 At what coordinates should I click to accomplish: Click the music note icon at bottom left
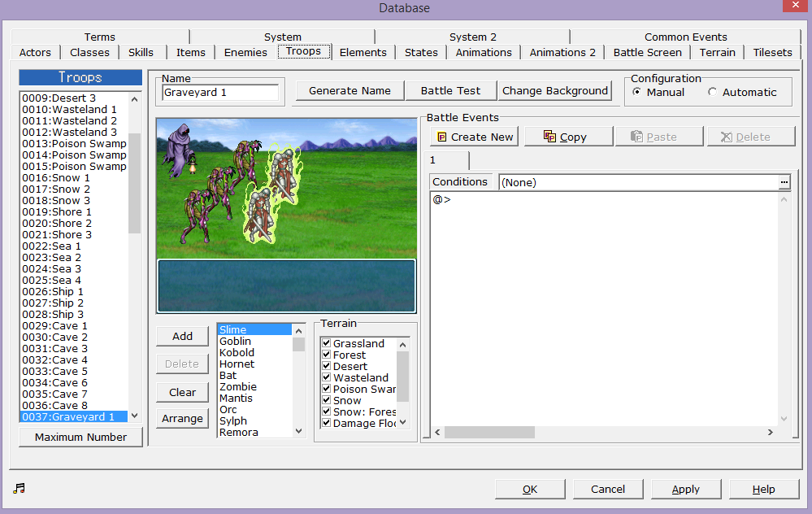(x=20, y=488)
